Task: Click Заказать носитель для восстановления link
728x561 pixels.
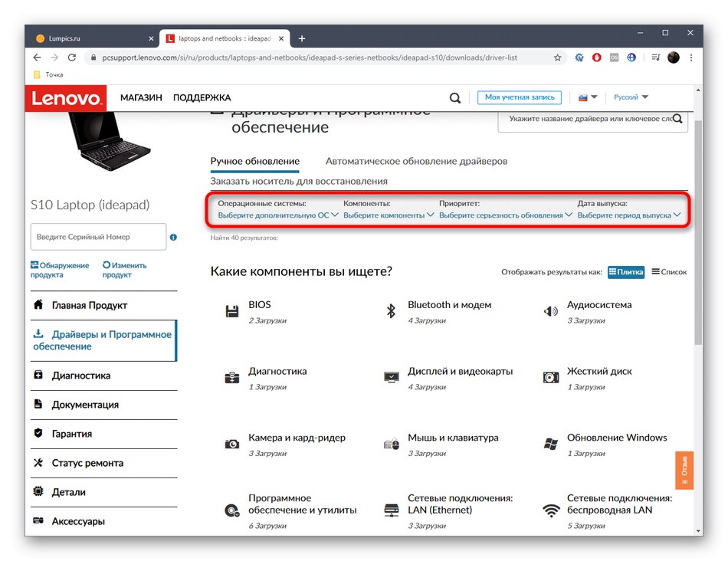Action: [x=299, y=182]
